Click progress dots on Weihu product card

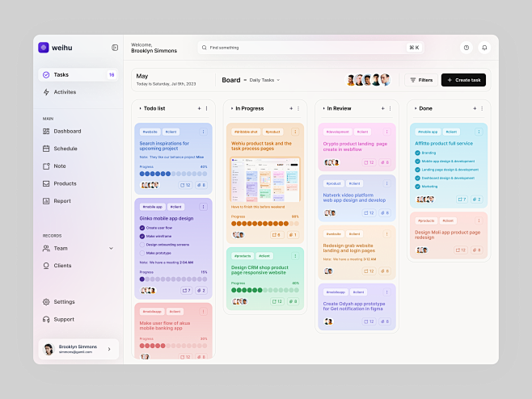tap(265, 224)
